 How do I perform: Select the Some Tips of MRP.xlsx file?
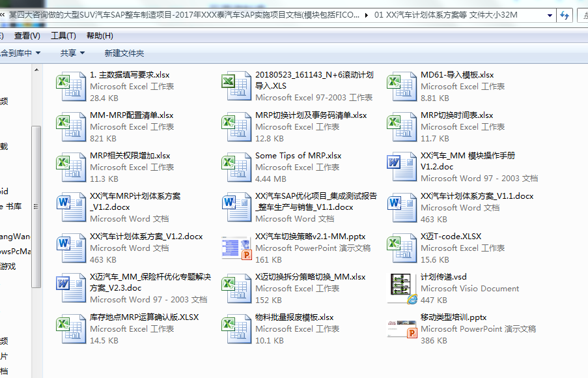298,156
